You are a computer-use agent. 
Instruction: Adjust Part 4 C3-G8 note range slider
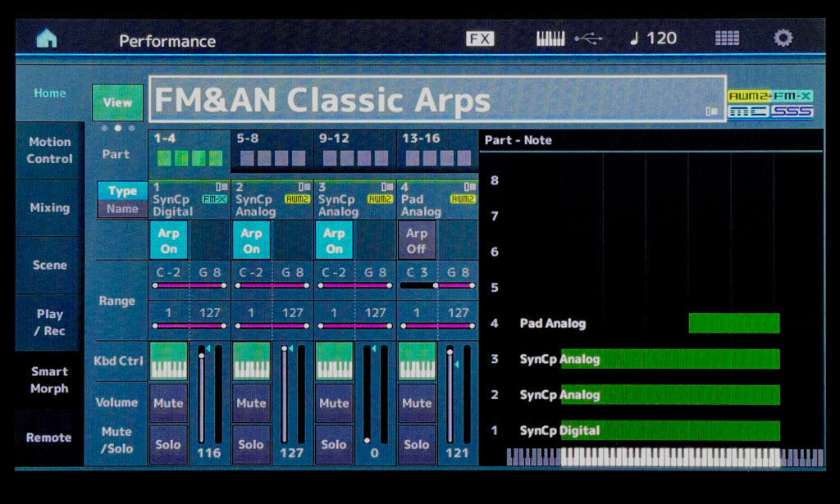(x=438, y=286)
